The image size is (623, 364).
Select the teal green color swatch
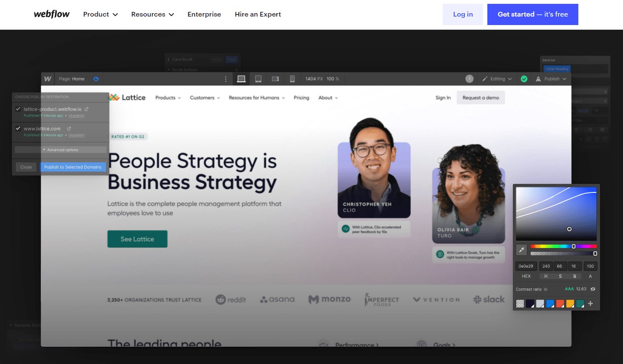click(580, 304)
